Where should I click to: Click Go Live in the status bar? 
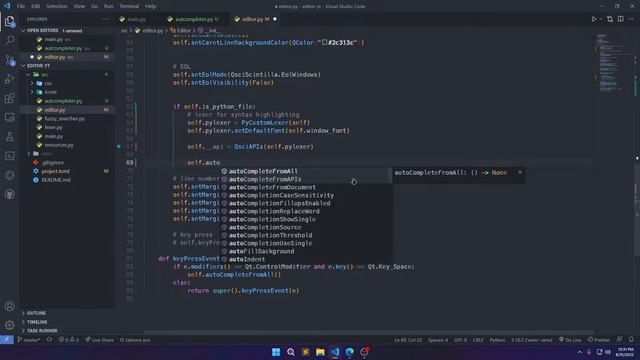coord(570,340)
